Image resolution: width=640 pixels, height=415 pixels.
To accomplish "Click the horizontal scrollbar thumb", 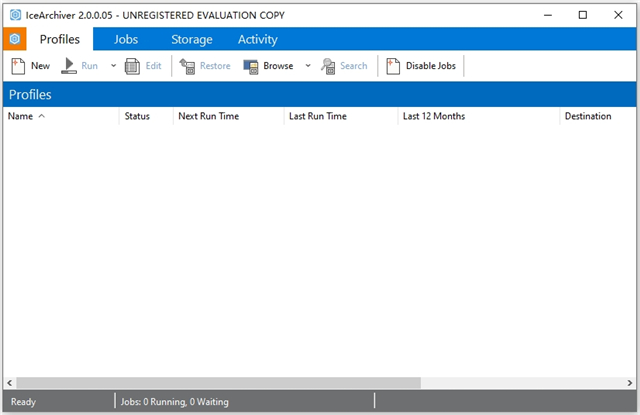I will click(x=210, y=383).
